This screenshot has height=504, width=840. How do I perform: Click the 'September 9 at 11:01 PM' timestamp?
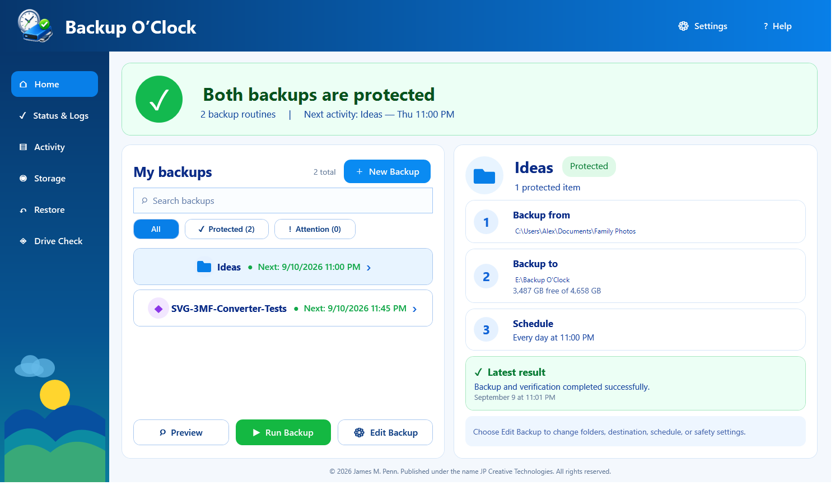[x=515, y=398]
